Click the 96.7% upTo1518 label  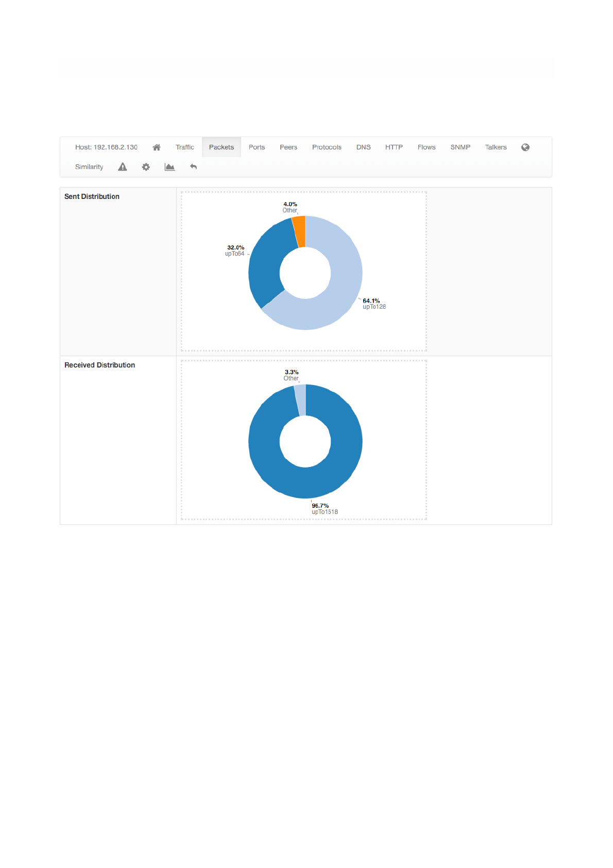[325, 509]
